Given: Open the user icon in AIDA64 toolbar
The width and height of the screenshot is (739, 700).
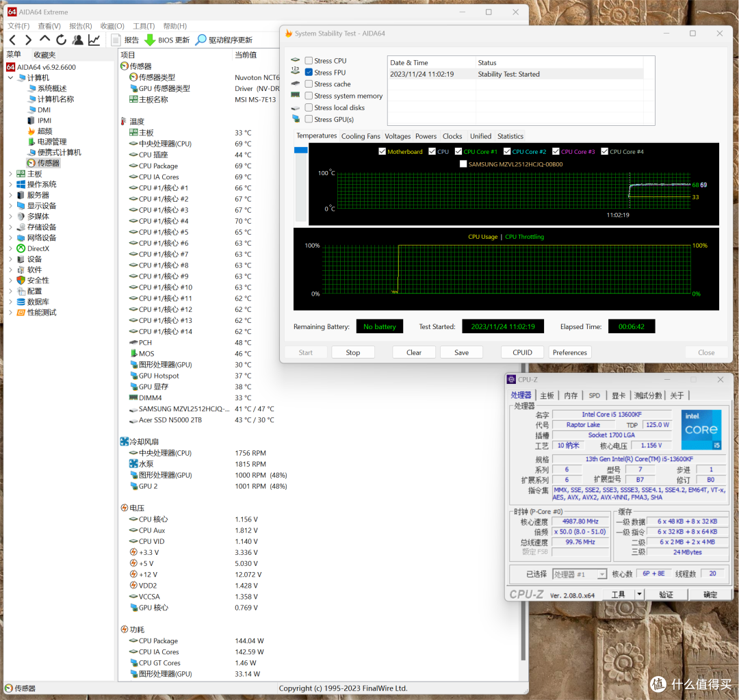Looking at the screenshot, I should tap(78, 40).
